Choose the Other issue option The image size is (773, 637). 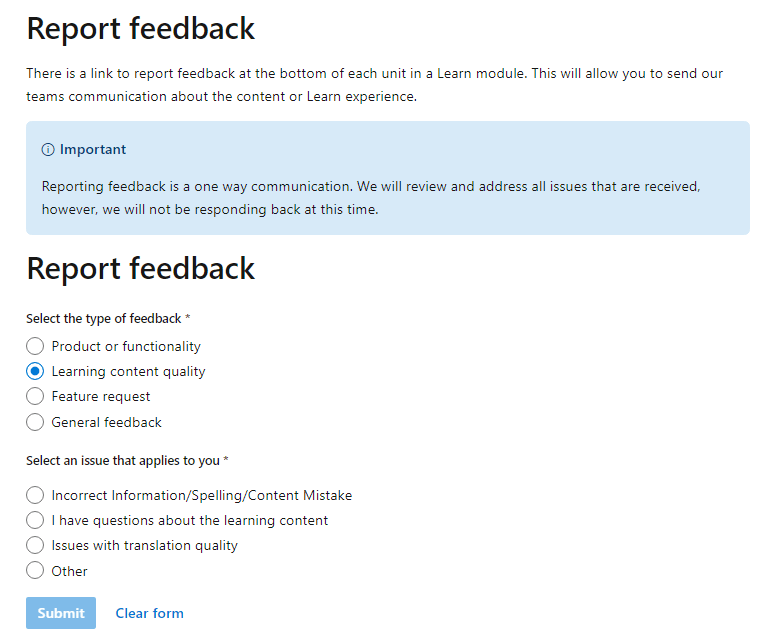tap(35, 570)
